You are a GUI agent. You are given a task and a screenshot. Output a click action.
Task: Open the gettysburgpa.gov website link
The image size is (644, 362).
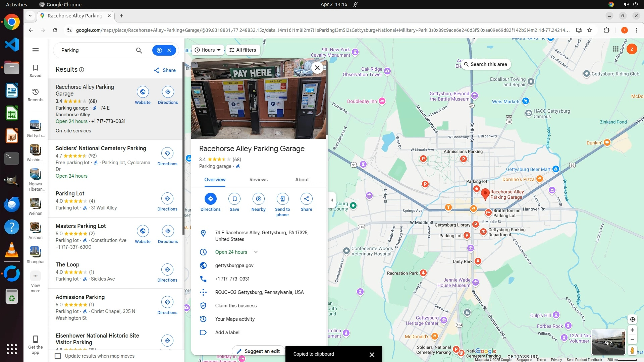pyautogui.click(x=234, y=265)
